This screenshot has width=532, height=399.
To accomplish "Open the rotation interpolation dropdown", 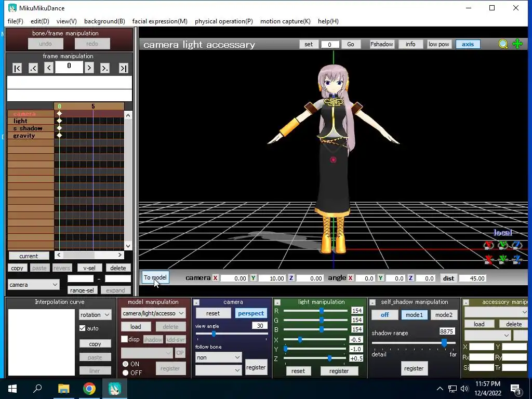I will 95,315.
